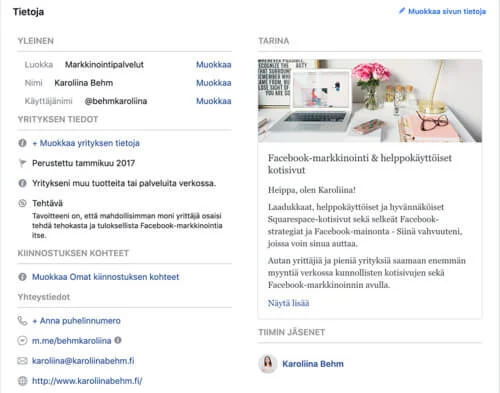Click the flag icon next to Perustettu tammikuu 2017

pyautogui.click(x=22, y=163)
